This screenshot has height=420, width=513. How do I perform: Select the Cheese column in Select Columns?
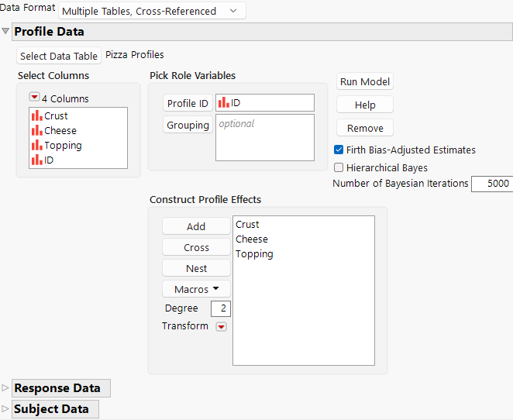[60, 130]
